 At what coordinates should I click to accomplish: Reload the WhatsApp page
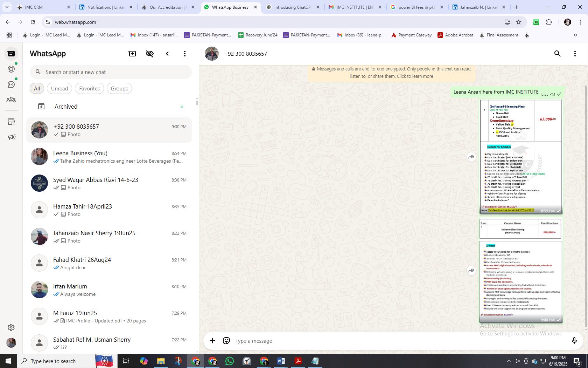[x=33, y=22]
